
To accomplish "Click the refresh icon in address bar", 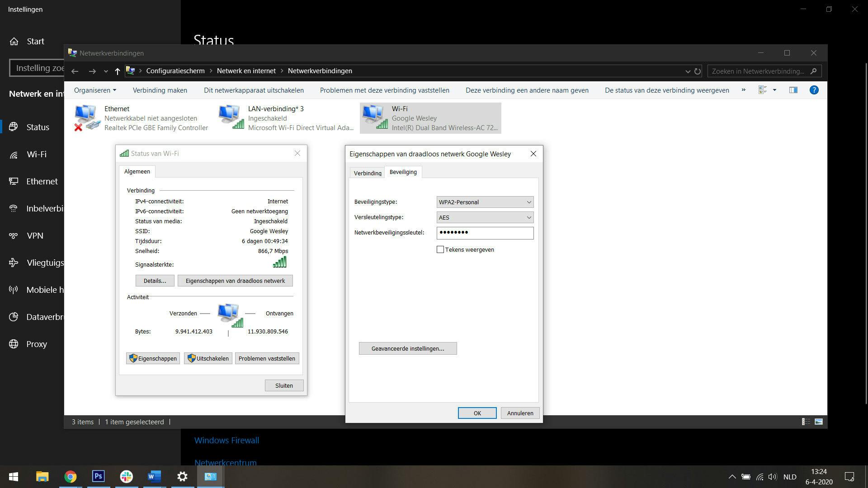I will (x=698, y=71).
